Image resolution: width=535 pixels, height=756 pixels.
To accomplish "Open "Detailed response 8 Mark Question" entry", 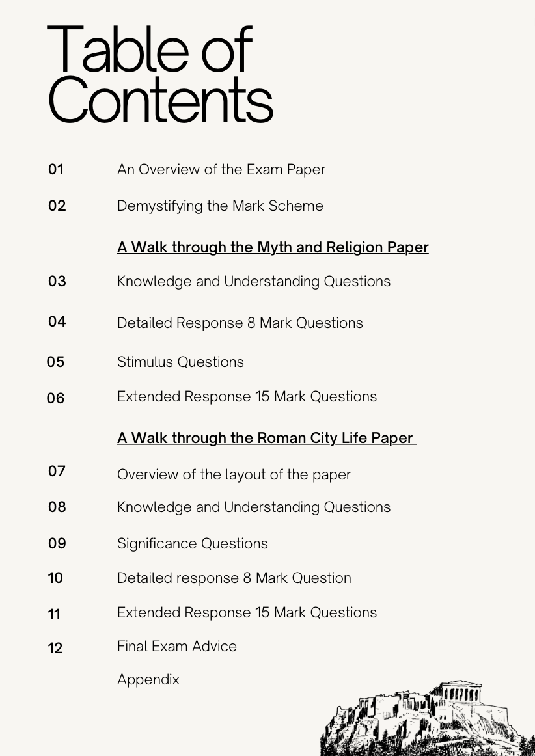I will click(234, 578).
